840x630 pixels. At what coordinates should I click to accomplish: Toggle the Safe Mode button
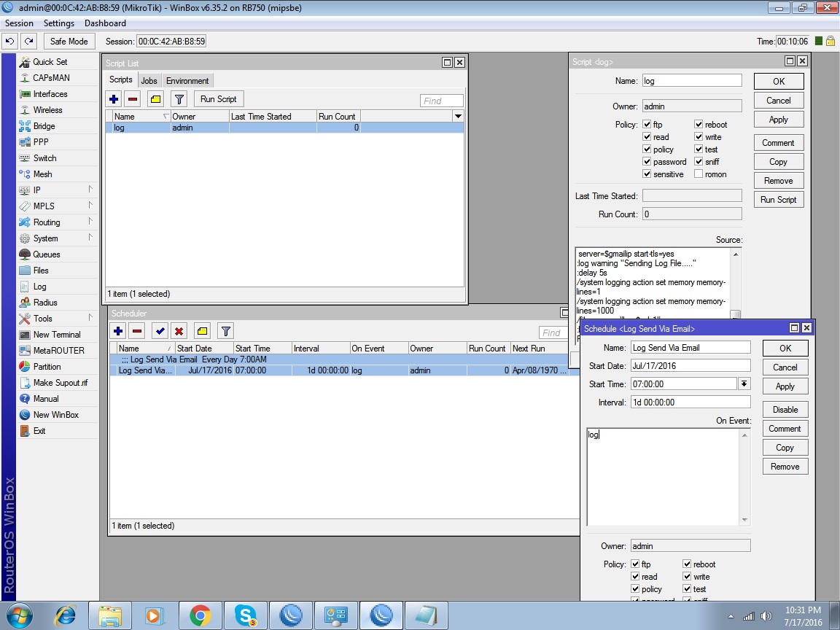point(69,42)
